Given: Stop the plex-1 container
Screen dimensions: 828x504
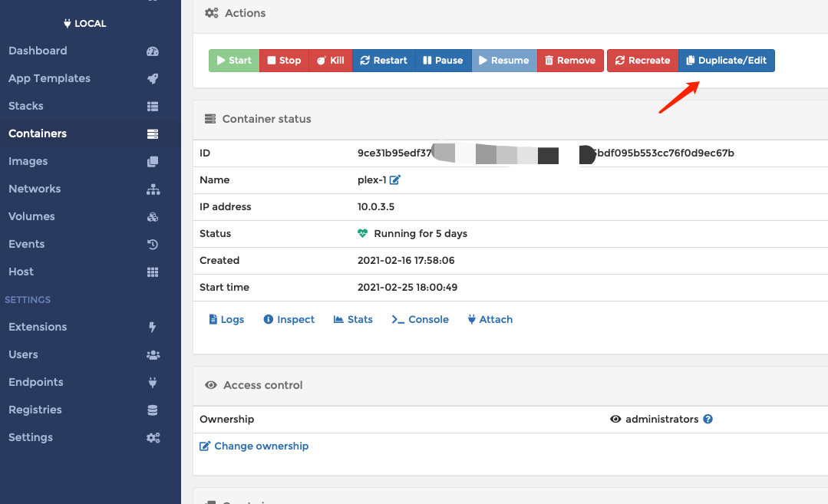Looking at the screenshot, I should click(x=284, y=60).
